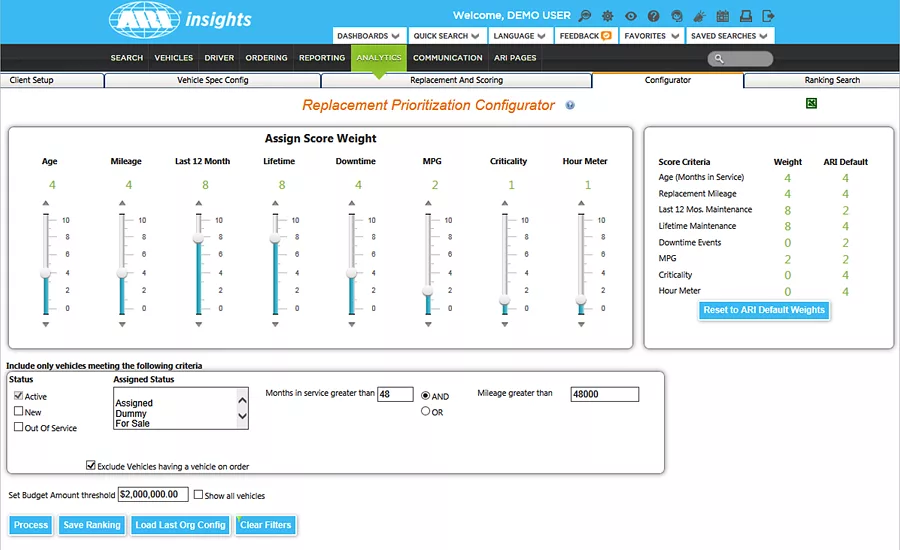Click the Save Ranking button
This screenshot has height=550, width=900.
pyautogui.click(x=92, y=525)
